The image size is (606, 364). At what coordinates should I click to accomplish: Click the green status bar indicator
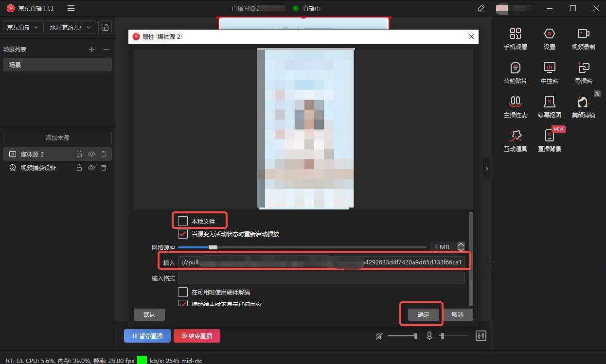pyautogui.click(x=142, y=360)
